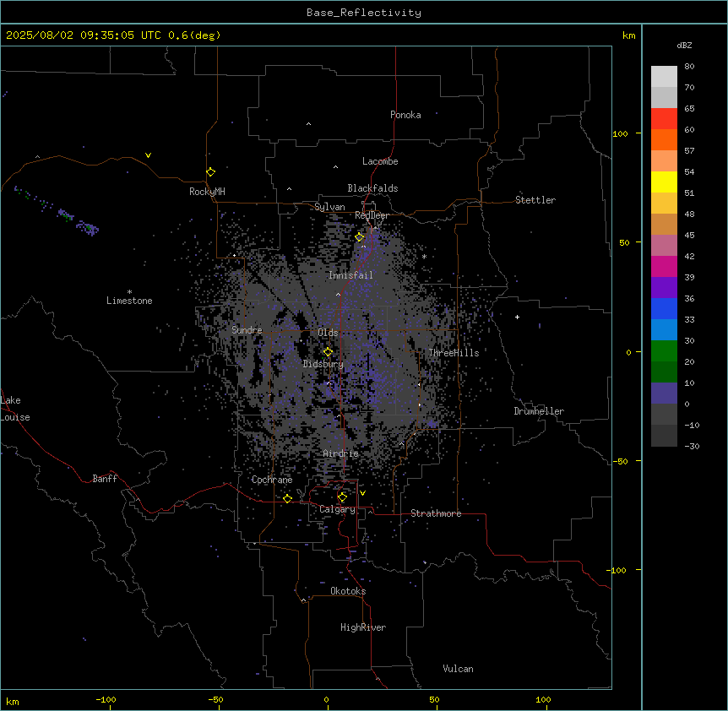This screenshot has height=711, width=728.
Task: Click the km unit label at top right
Action: pos(628,35)
